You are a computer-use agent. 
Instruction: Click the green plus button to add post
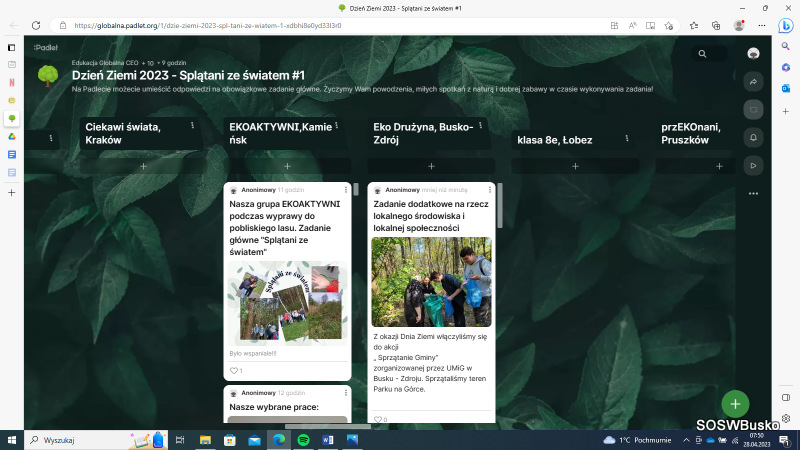click(735, 403)
